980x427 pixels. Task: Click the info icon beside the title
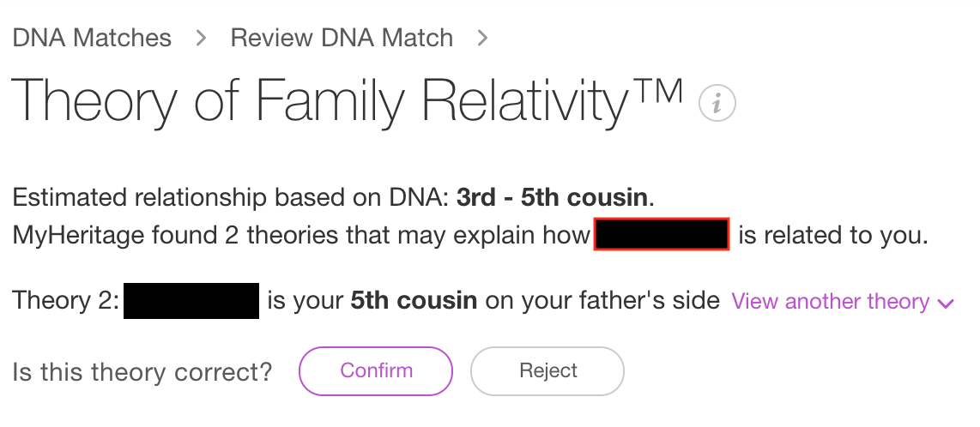coord(717,105)
